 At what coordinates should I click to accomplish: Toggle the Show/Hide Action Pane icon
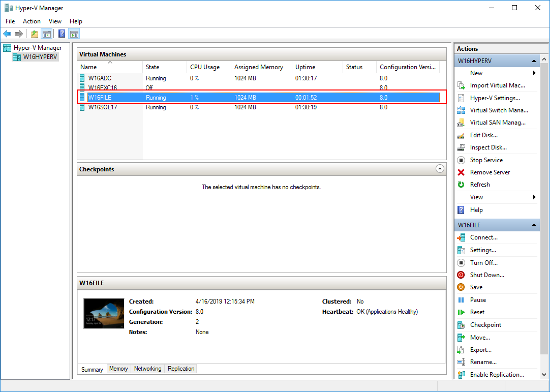[74, 34]
